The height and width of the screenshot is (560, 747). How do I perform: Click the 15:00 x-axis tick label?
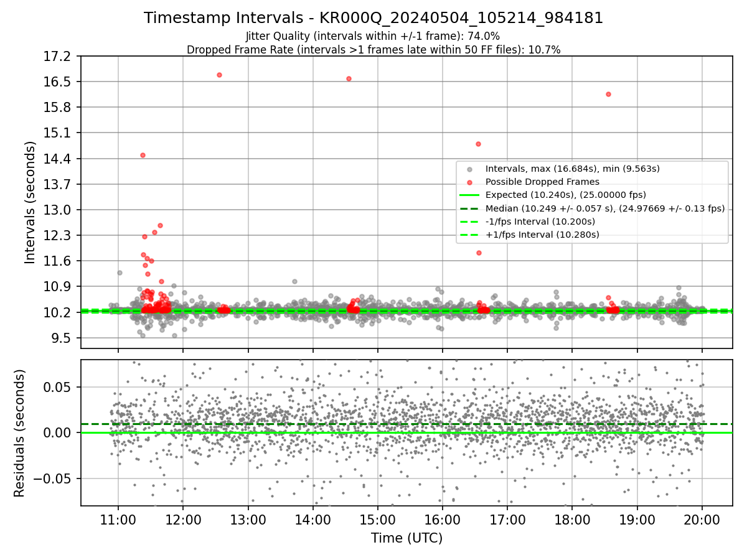[x=378, y=520]
